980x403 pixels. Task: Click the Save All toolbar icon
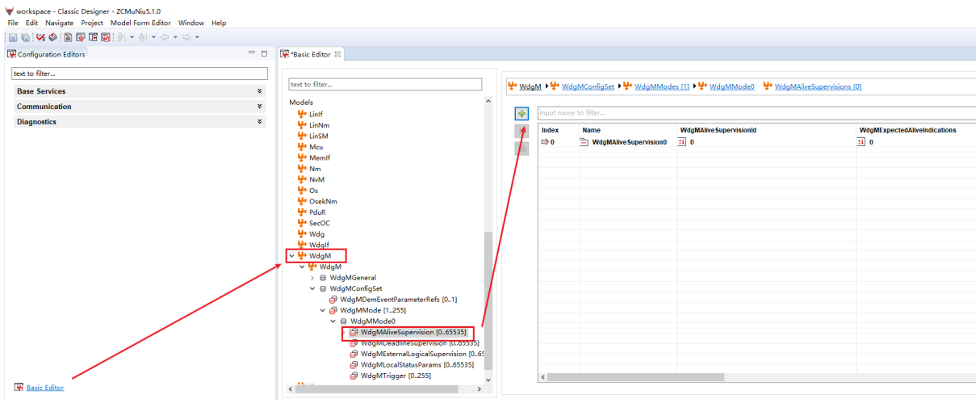[x=26, y=37]
